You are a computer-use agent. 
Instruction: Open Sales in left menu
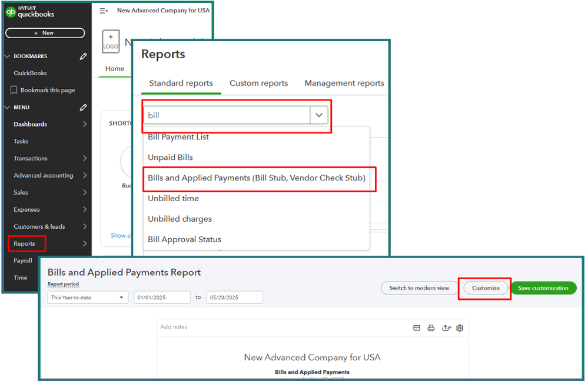click(x=21, y=192)
